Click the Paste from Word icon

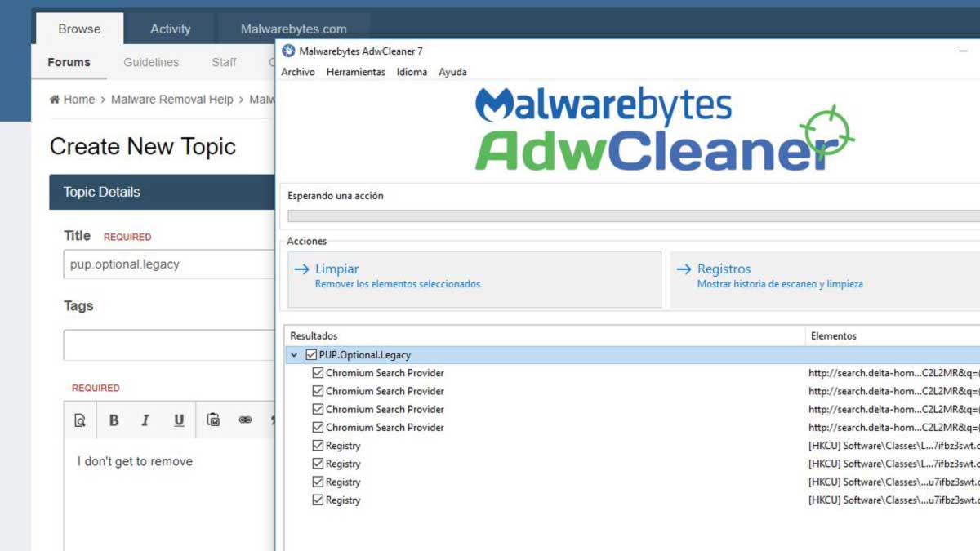(213, 420)
